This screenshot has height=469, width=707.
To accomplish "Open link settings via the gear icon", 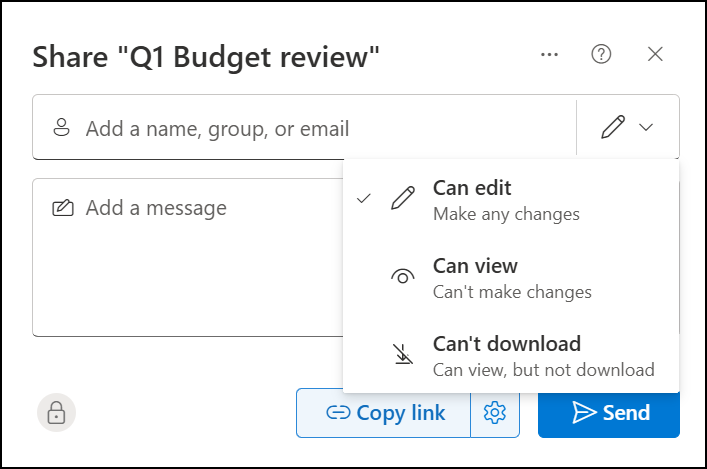I will point(495,413).
